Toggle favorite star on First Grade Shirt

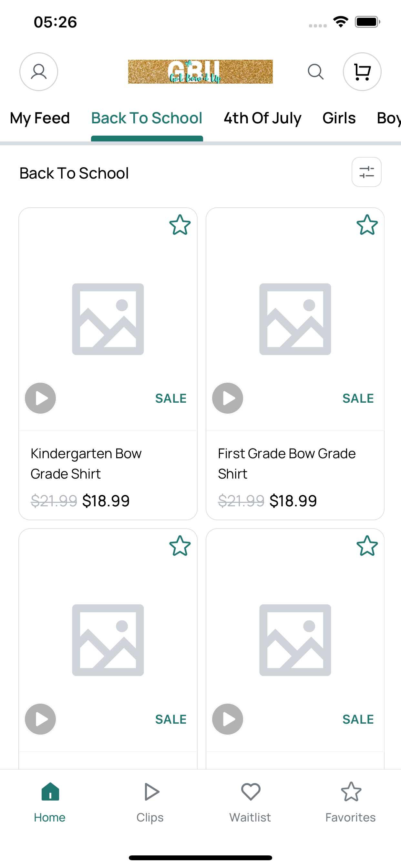pyautogui.click(x=367, y=225)
